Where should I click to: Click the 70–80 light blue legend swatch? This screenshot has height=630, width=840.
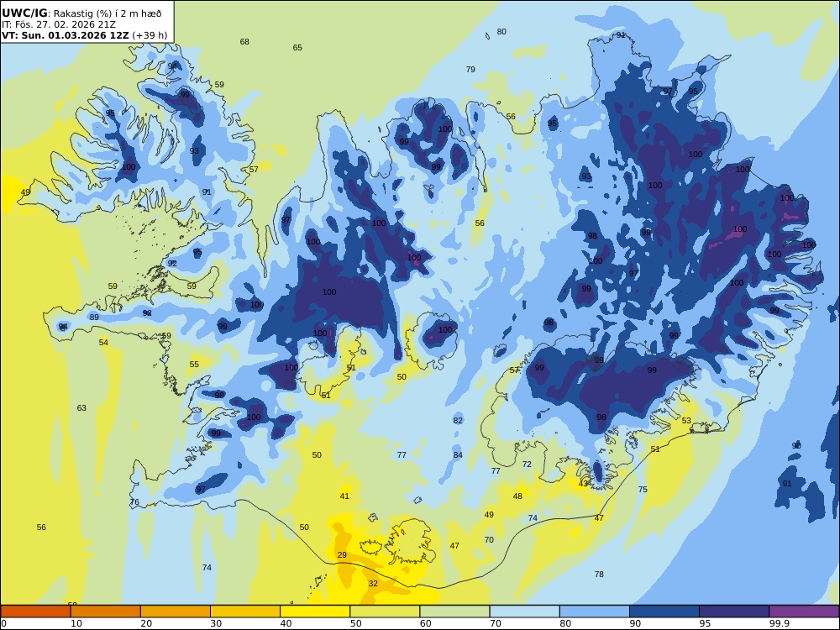(524, 612)
